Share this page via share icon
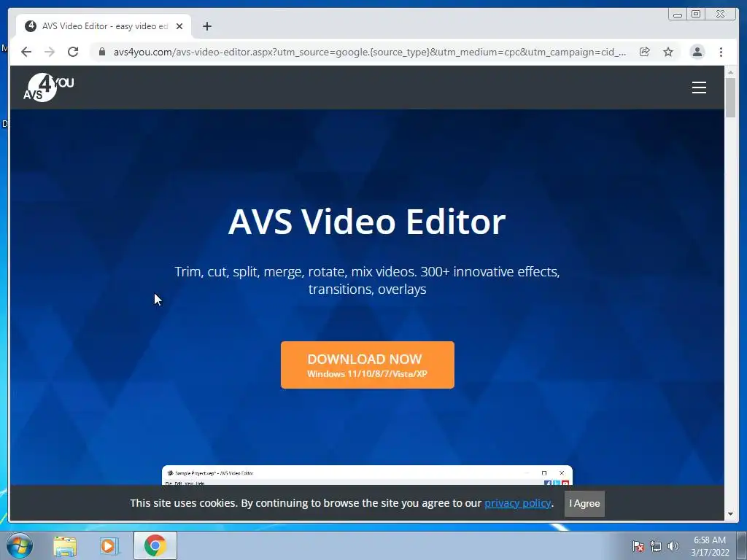This screenshot has height=560, width=747. click(x=645, y=52)
